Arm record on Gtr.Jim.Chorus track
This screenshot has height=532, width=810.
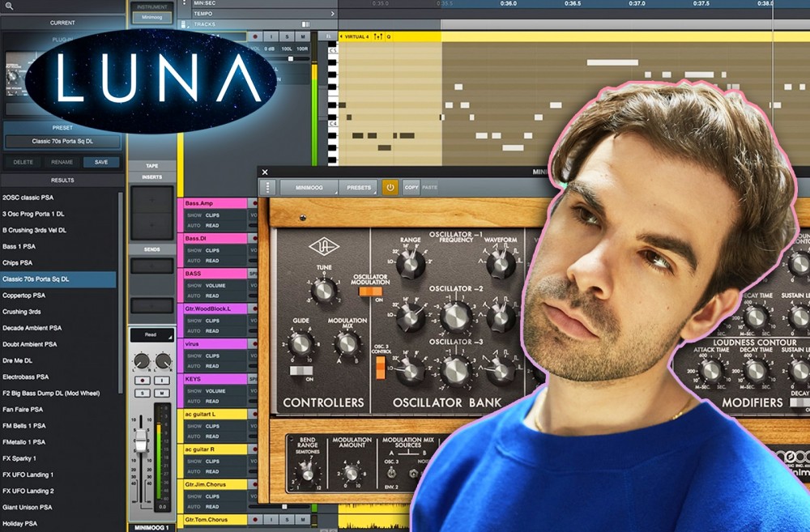(254, 484)
